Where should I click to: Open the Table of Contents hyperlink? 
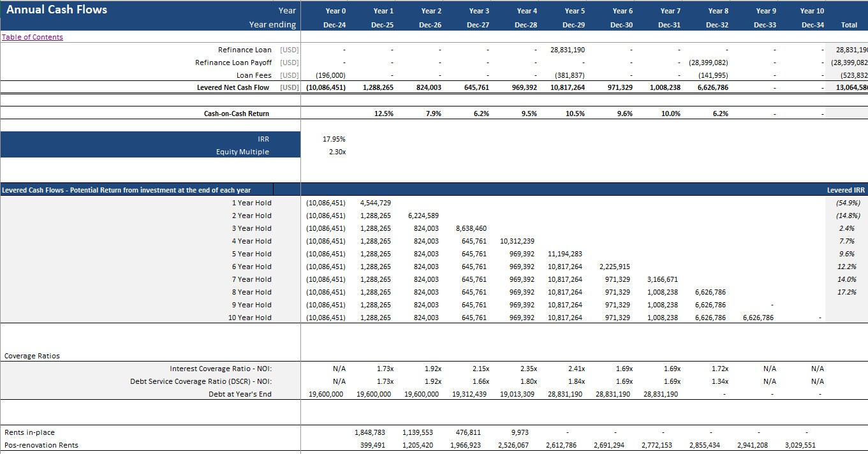coord(32,36)
